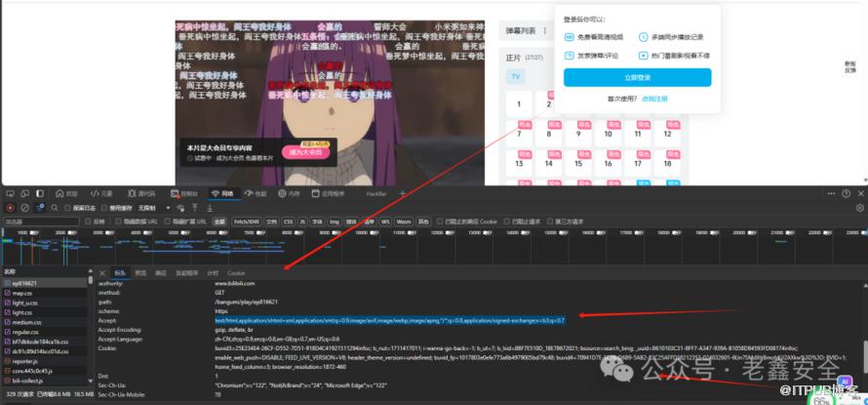The image size is (868, 405).
Task: Open network panel settings gear icon
Action: [859, 208]
